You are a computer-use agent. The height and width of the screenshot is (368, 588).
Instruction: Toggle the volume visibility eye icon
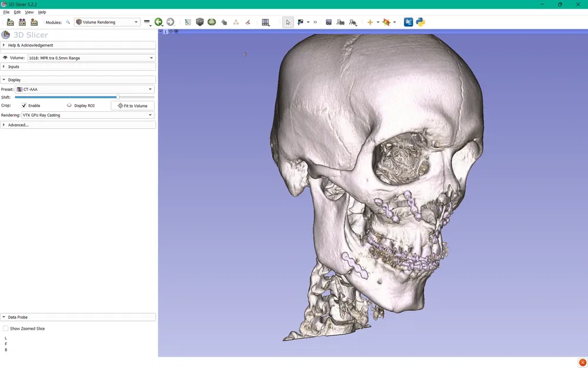pos(5,58)
